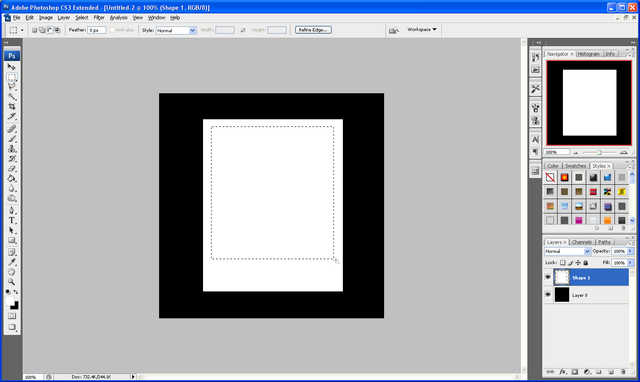The image size is (640, 382).
Task: Select the Path Selection tool
Action: [x=12, y=230]
